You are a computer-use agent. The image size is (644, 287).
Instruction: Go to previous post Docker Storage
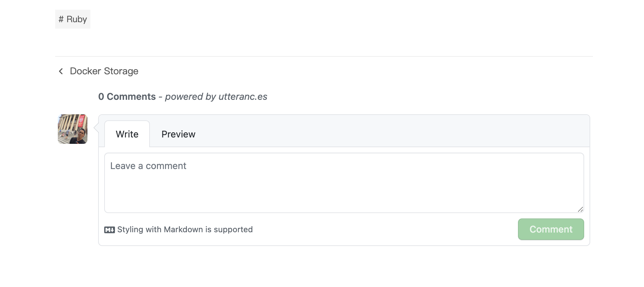click(104, 71)
